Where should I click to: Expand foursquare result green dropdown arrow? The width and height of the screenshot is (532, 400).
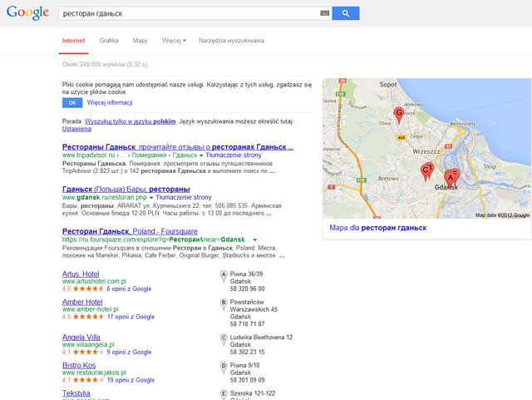pyautogui.click(x=255, y=240)
